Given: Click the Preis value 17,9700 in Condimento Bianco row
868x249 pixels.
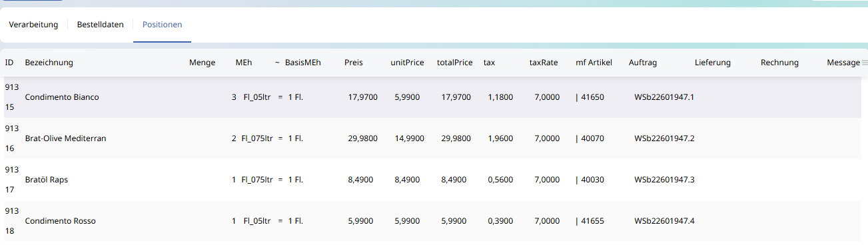Looking at the screenshot, I should 362,97.
